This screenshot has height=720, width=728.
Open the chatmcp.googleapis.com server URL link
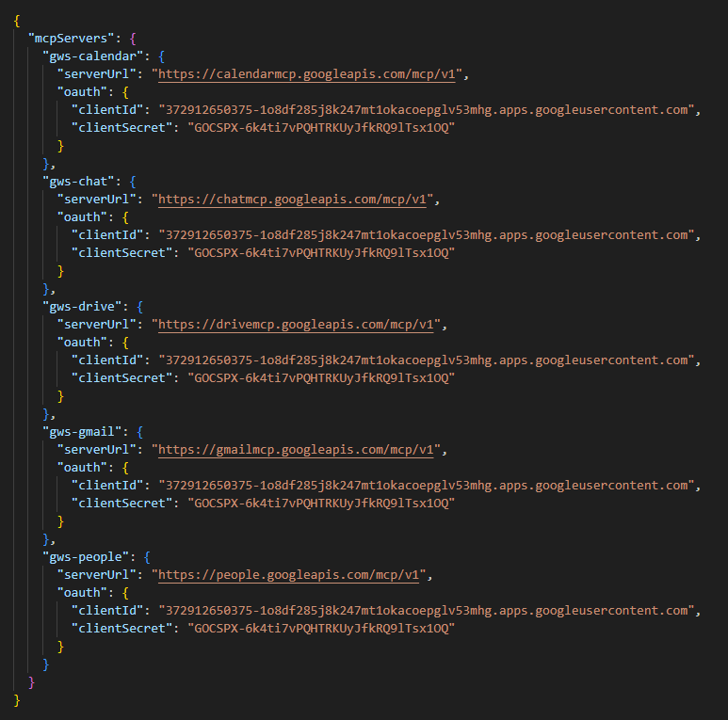click(x=292, y=200)
